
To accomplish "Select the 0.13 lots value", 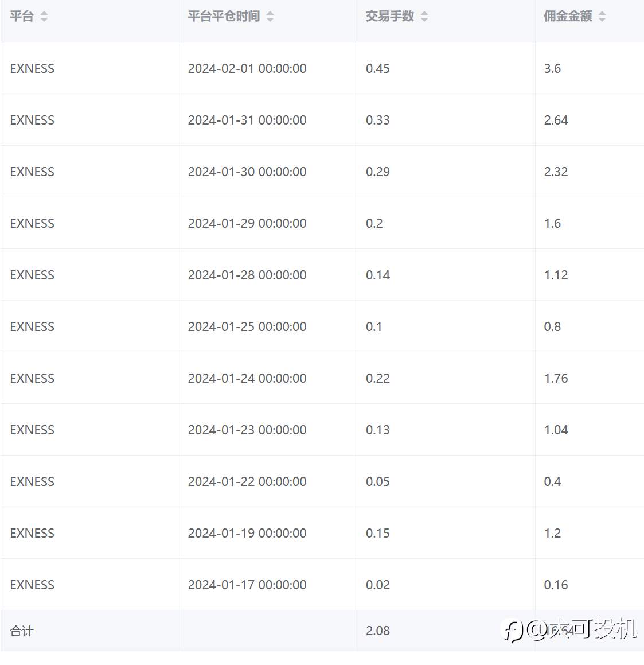I will click(x=378, y=430).
